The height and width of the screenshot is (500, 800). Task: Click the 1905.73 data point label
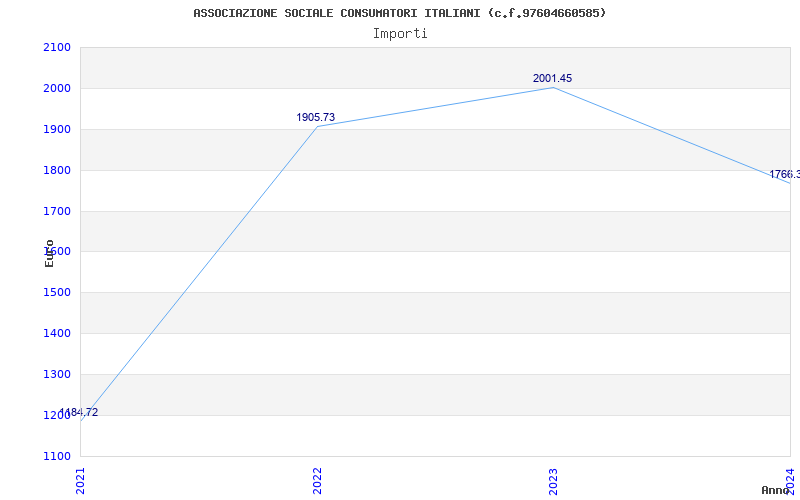(x=316, y=117)
